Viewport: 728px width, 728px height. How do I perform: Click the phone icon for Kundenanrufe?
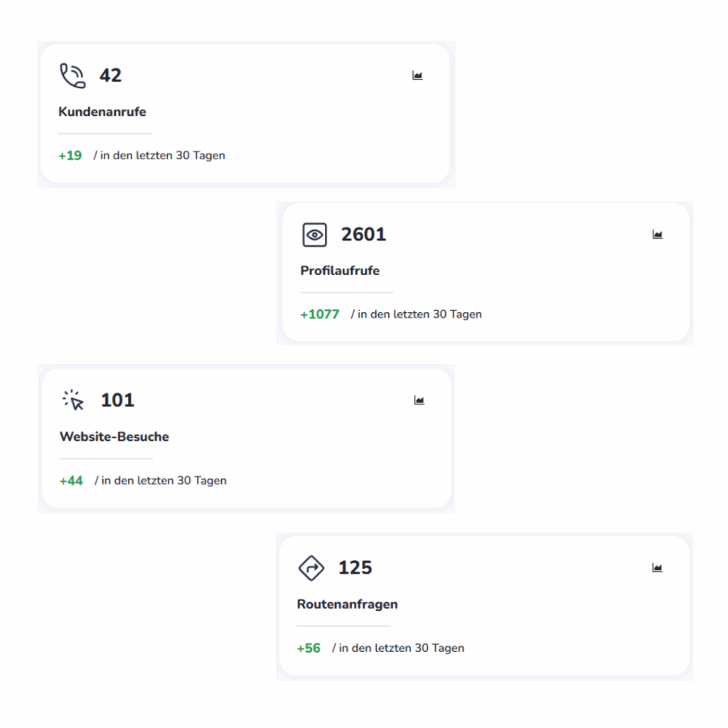(x=72, y=75)
